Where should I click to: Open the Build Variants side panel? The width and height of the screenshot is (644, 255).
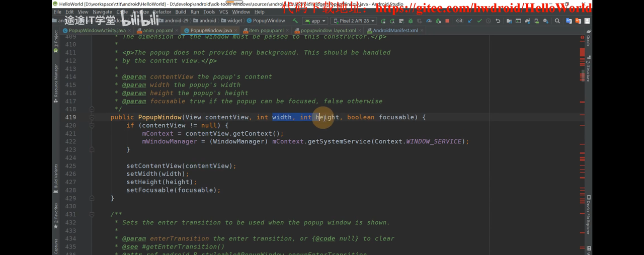point(56,179)
